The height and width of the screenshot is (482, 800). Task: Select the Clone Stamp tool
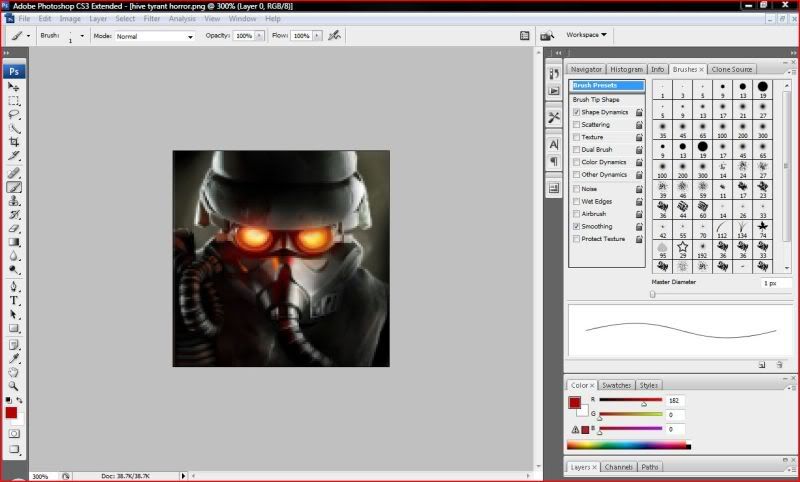coord(14,201)
